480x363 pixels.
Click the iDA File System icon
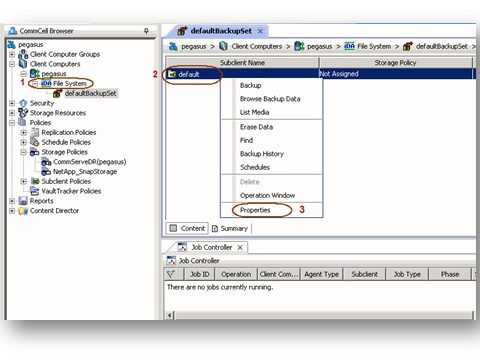[46, 83]
